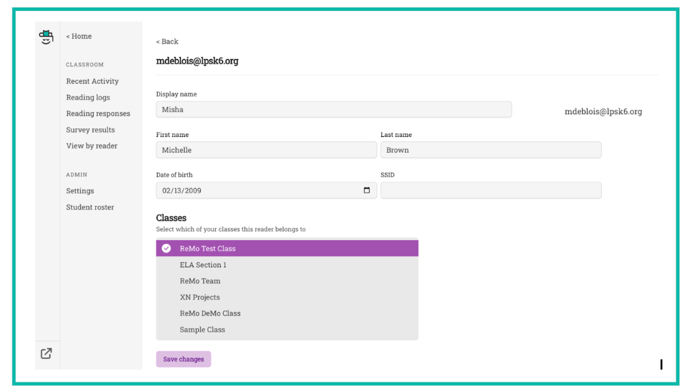
Task: Open the date of birth calendar picker
Action: [x=367, y=190]
